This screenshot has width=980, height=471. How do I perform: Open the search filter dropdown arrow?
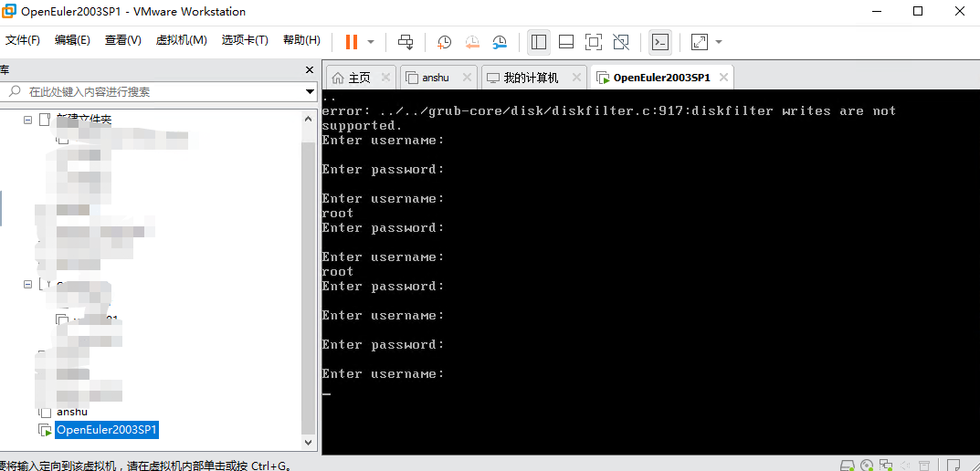[x=310, y=91]
